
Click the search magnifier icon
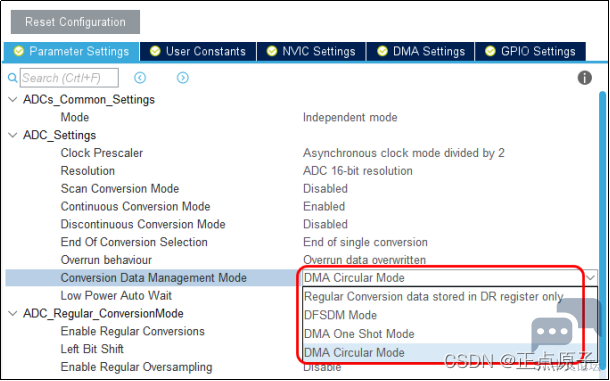coord(12,78)
